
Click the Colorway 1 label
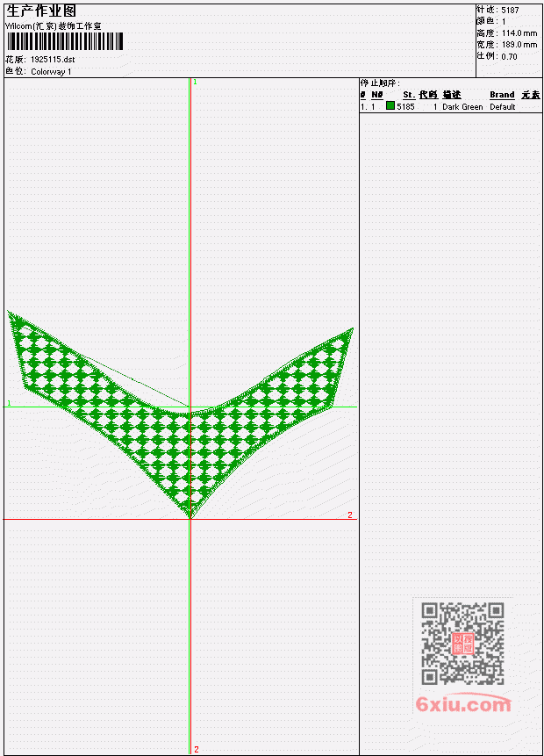coord(51,72)
